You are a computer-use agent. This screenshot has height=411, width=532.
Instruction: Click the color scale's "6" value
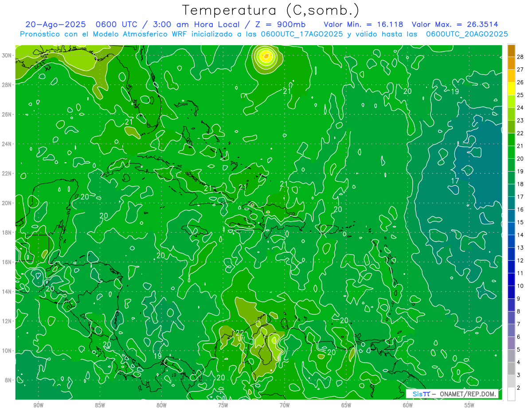(519, 337)
